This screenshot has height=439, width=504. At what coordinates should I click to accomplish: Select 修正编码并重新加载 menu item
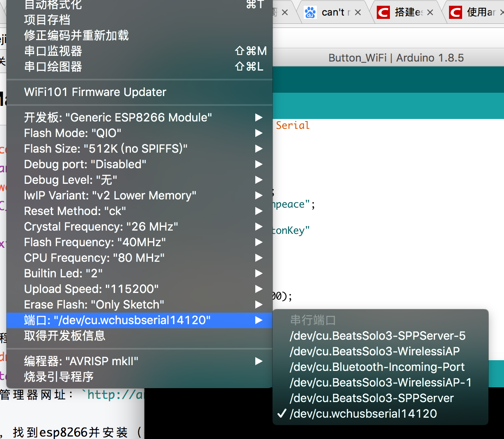pyautogui.click(x=140, y=35)
